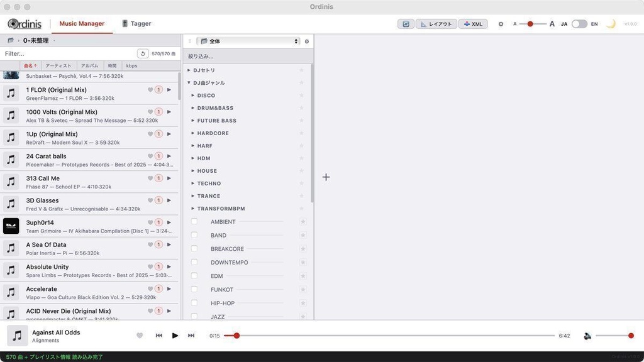Expand the HOUSE genre group
This screenshot has width=644, height=362.
click(x=192, y=170)
